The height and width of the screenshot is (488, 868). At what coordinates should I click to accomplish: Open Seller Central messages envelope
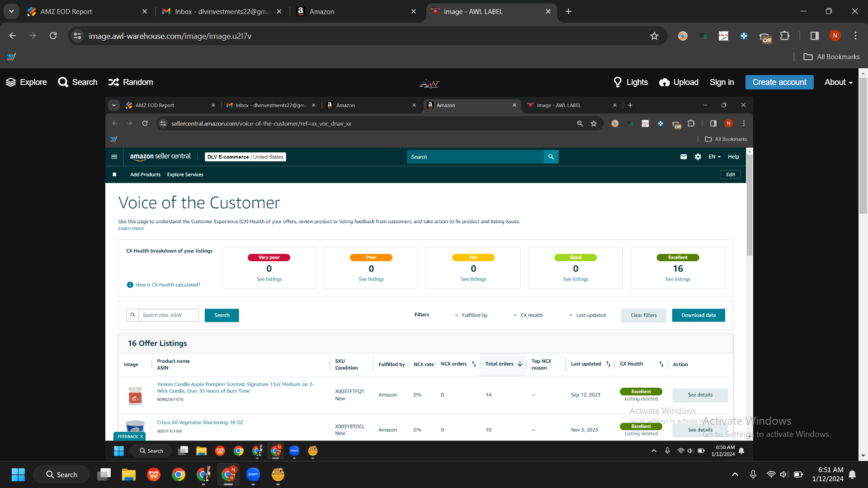pyautogui.click(x=684, y=157)
